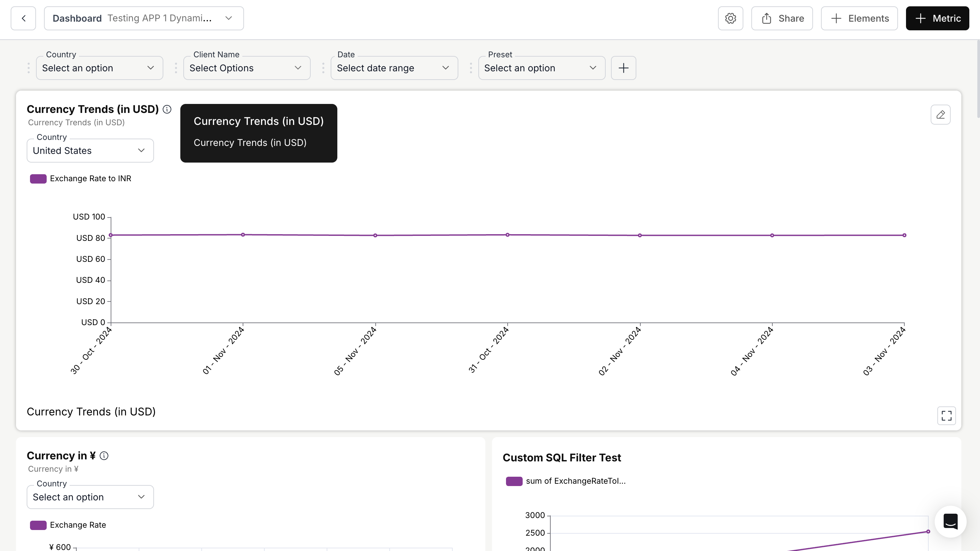Open the Dashboard title switcher dropdown
The width and height of the screenshot is (980, 551).
click(228, 18)
